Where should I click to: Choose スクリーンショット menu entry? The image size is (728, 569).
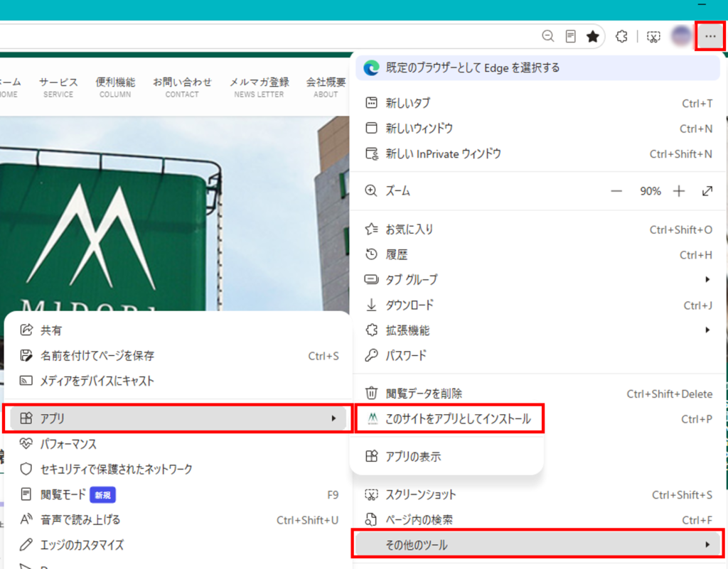pos(539,495)
